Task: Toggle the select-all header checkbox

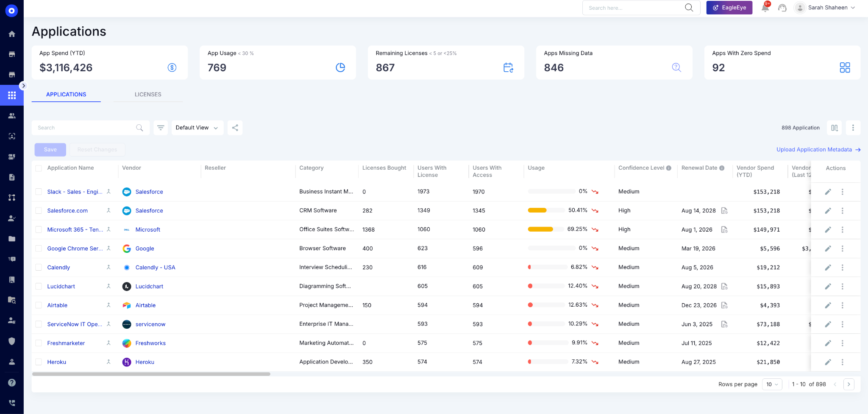Action: 39,168
